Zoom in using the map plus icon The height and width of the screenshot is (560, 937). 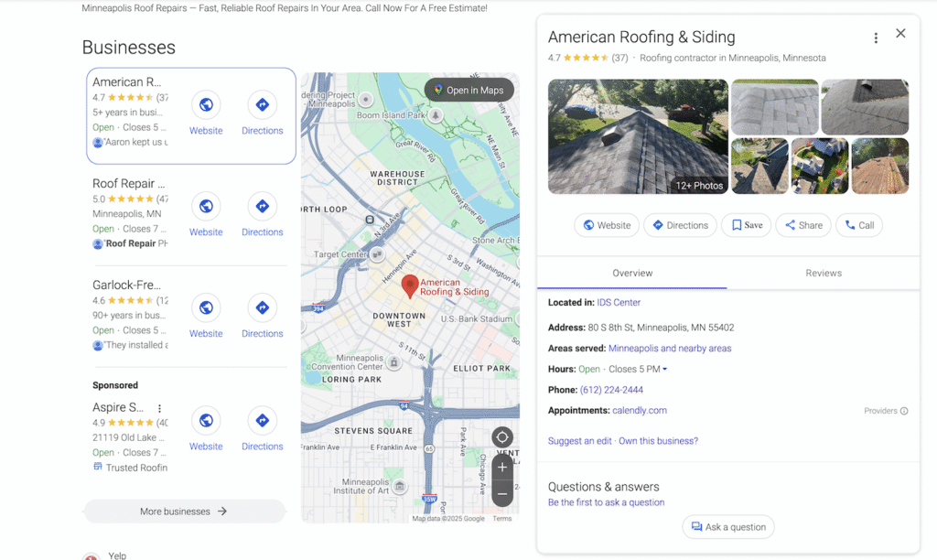click(502, 467)
